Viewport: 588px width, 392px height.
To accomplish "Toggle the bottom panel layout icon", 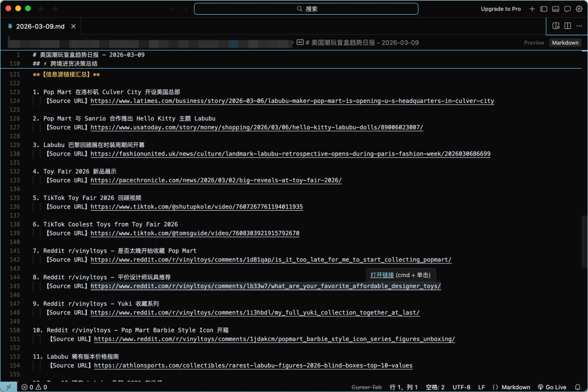I will pos(556,9).
